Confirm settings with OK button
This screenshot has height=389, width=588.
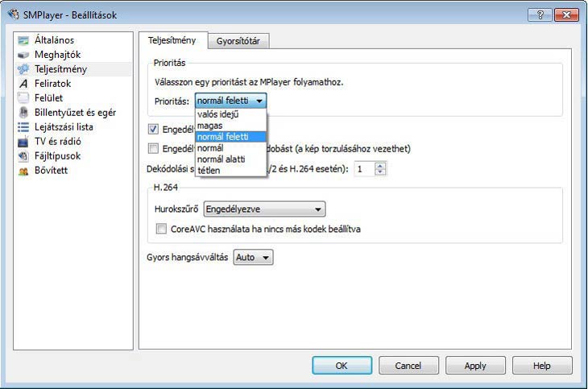pos(342,366)
